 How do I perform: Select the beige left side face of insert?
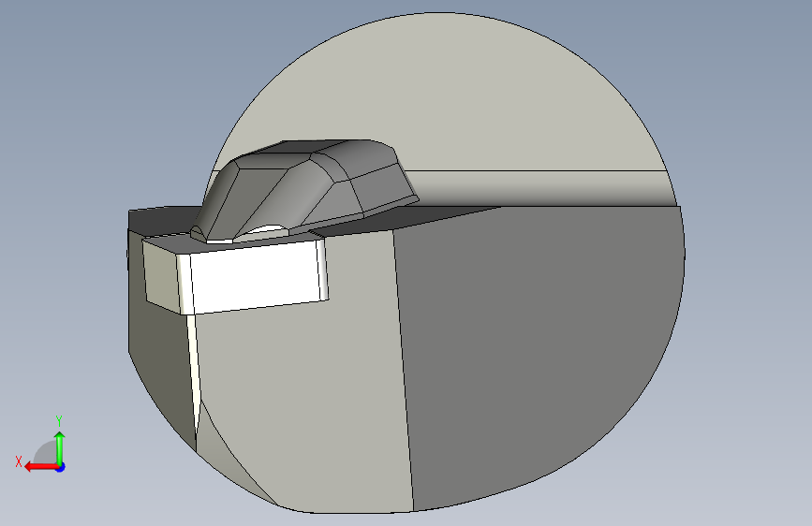162,275
